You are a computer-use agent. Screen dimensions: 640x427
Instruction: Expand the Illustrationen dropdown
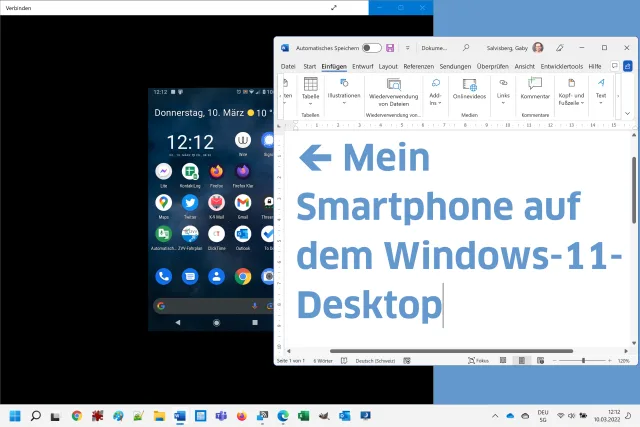344,92
